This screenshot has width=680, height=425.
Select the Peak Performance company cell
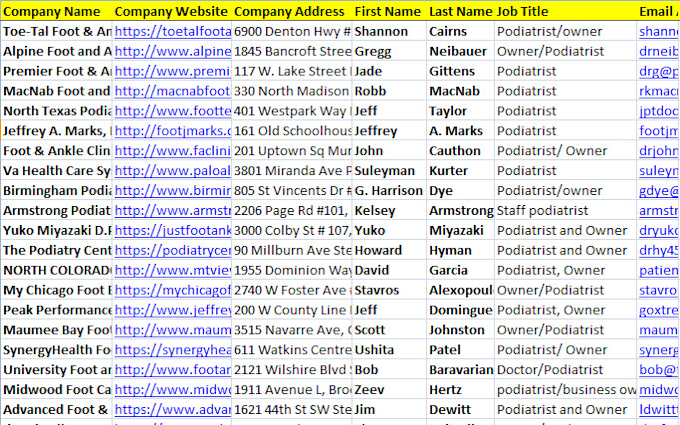(x=56, y=310)
